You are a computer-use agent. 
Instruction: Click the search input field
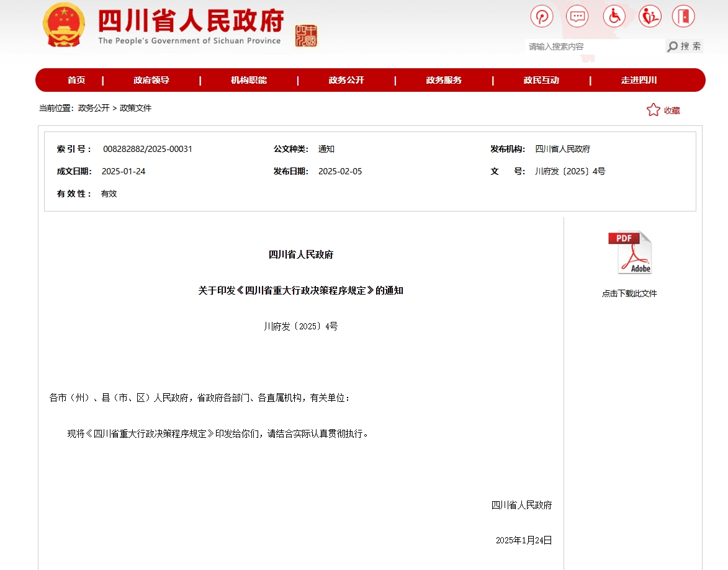click(x=595, y=47)
